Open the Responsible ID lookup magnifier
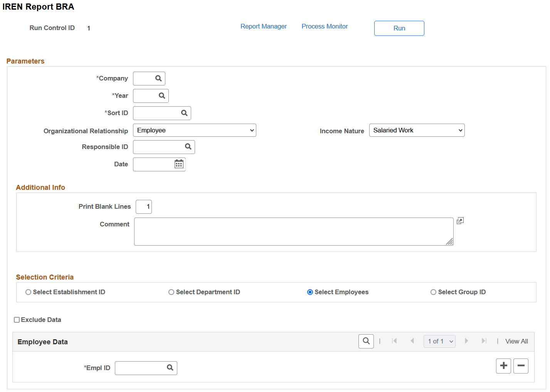This screenshot has width=550, height=392. coord(188,147)
